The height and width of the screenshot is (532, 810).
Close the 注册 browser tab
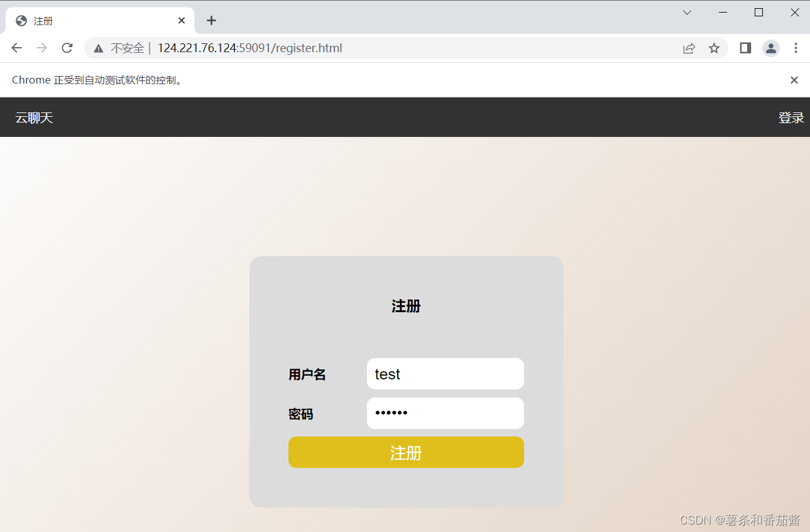click(x=182, y=21)
